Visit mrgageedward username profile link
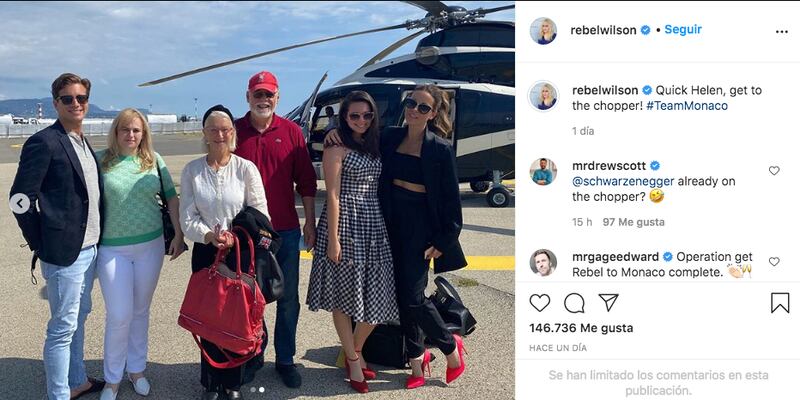Screen dimensions: 800x400 point(616,257)
